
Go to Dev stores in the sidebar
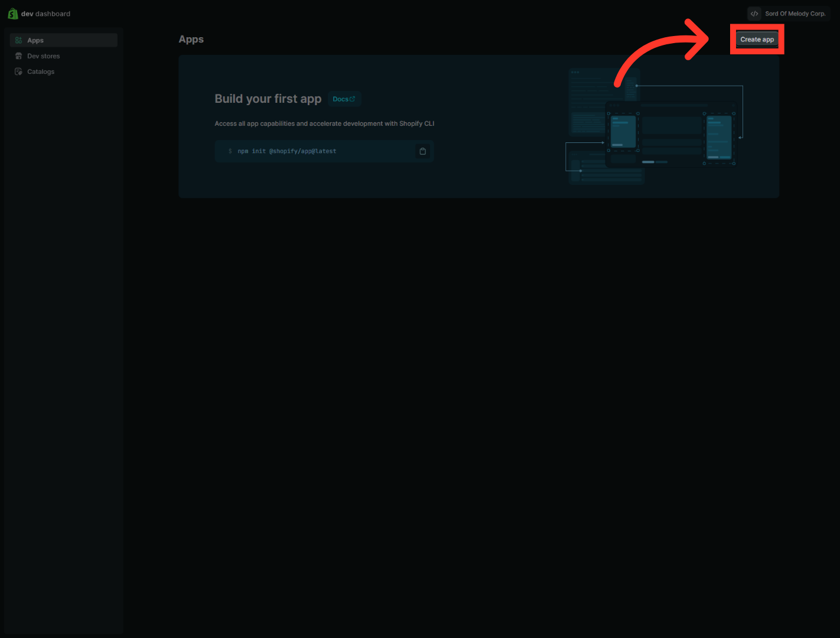point(64,56)
